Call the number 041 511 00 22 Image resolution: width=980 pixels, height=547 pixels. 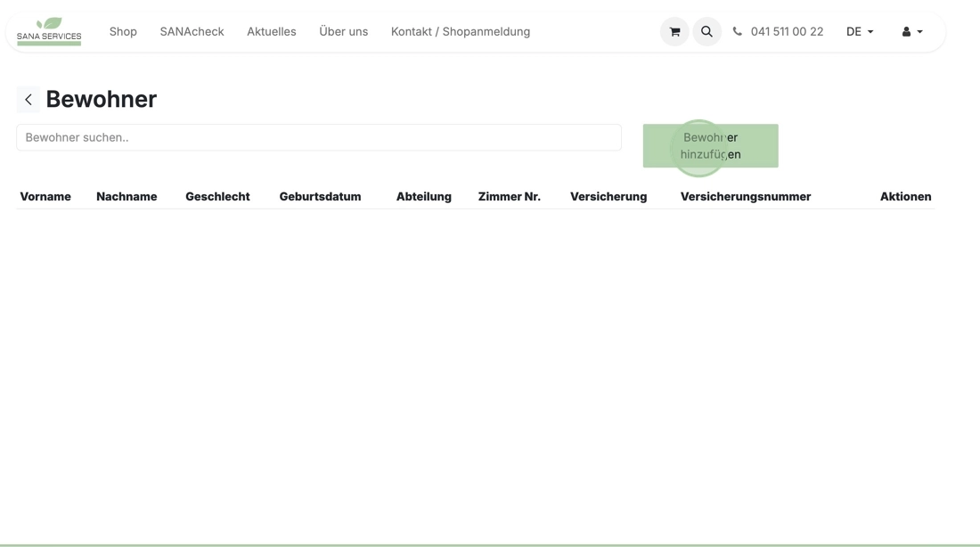(787, 32)
